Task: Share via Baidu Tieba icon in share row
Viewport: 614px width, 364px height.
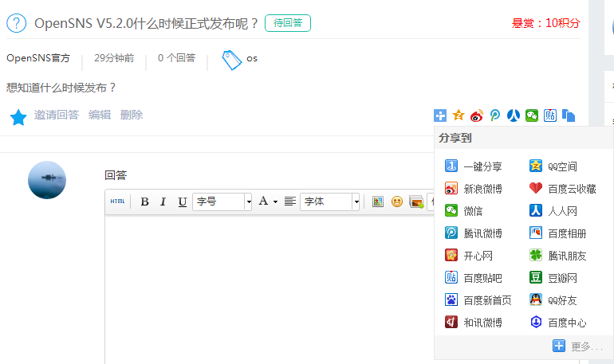Action: coord(549,115)
